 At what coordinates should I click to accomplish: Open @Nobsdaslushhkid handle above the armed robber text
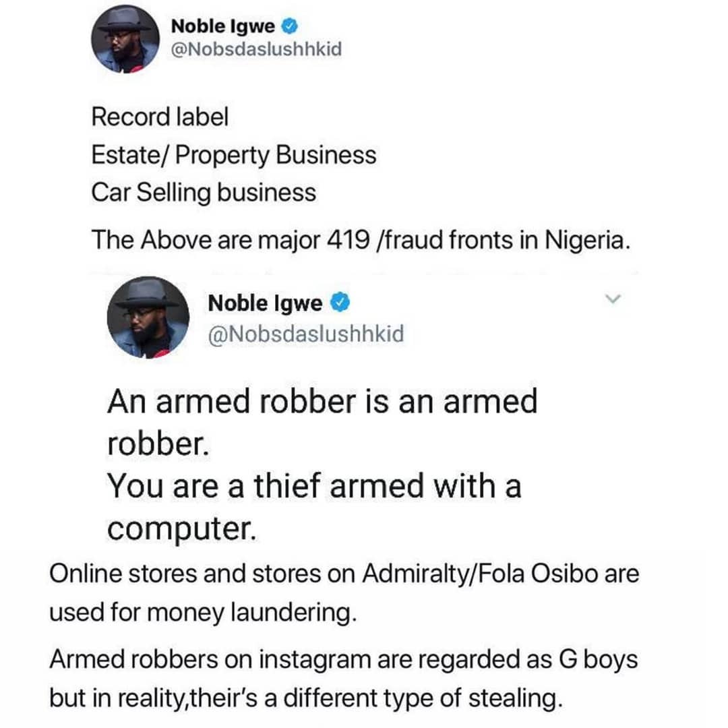pos(306,334)
